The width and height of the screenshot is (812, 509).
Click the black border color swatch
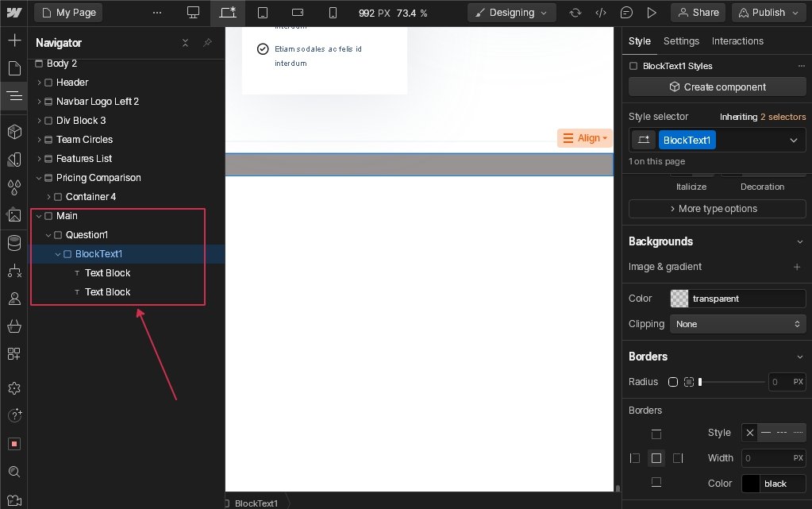pyautogui.click(x=751, y=484)
